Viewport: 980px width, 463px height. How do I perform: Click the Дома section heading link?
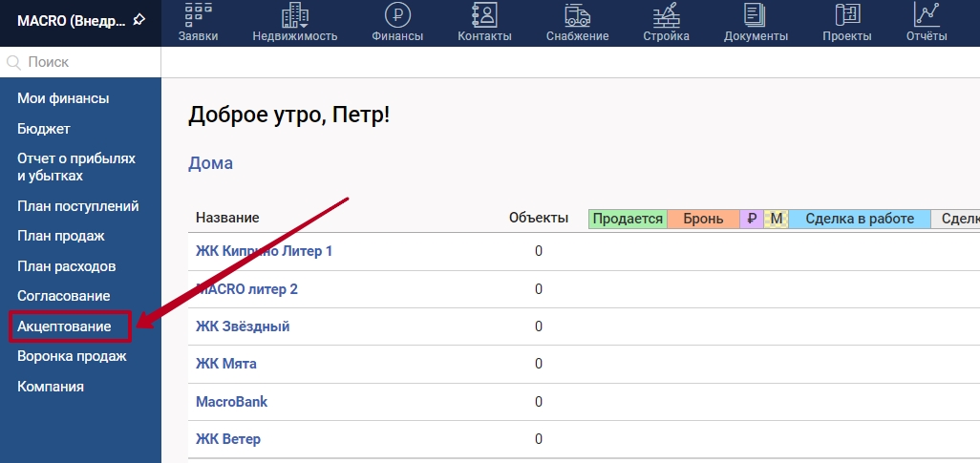point(210,163)
